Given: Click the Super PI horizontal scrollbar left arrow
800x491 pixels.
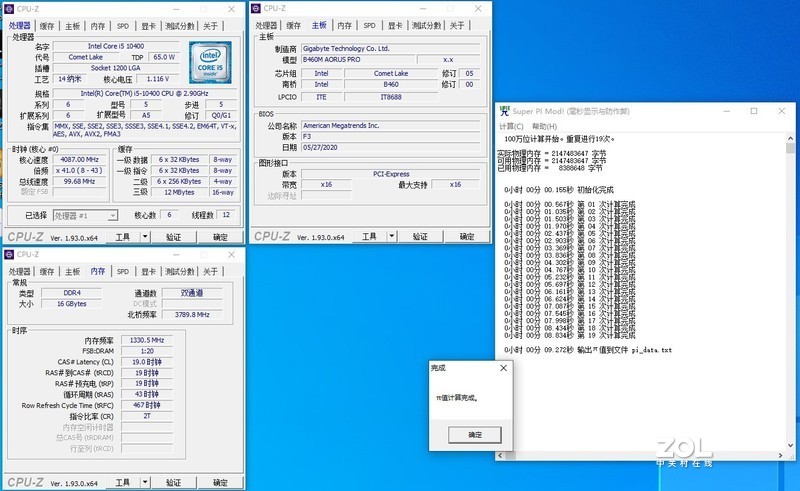Looking at the screenshot, I should tap(500, 455).
